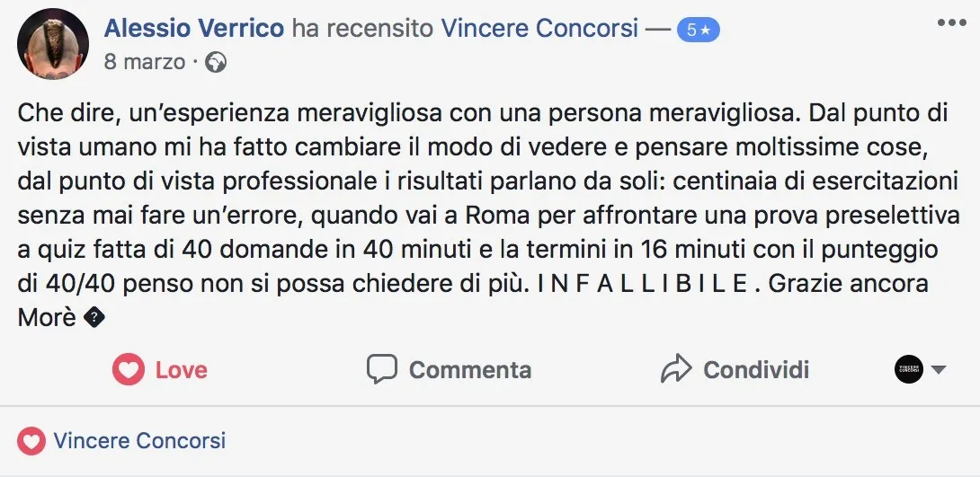
Task: Open the three-dots post options menu
Action: (951, 22)
